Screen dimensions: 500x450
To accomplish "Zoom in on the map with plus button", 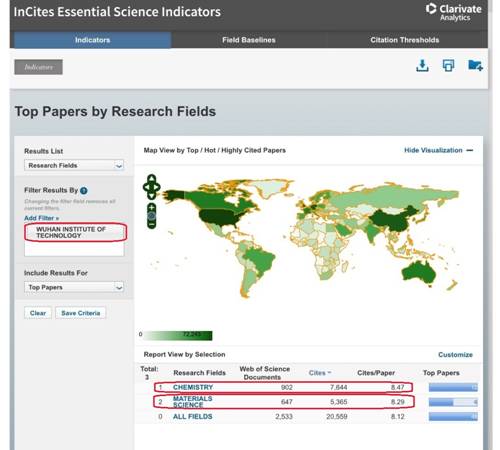I will (x=151, y=207).
